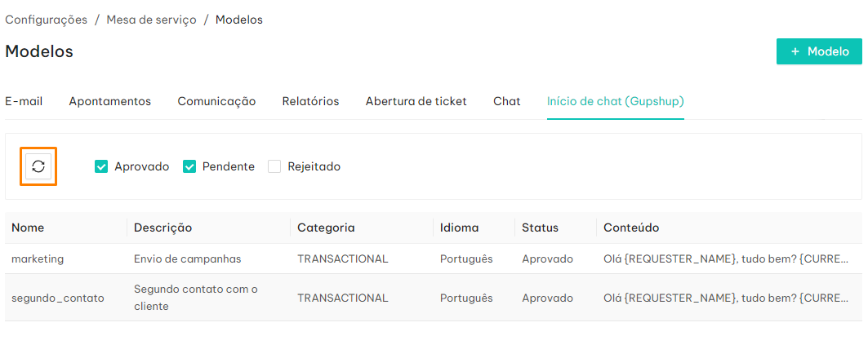The image size is (868, 358).
Task: Enable the Rejeitado filter checkbox
Action: tap(274, 166)
